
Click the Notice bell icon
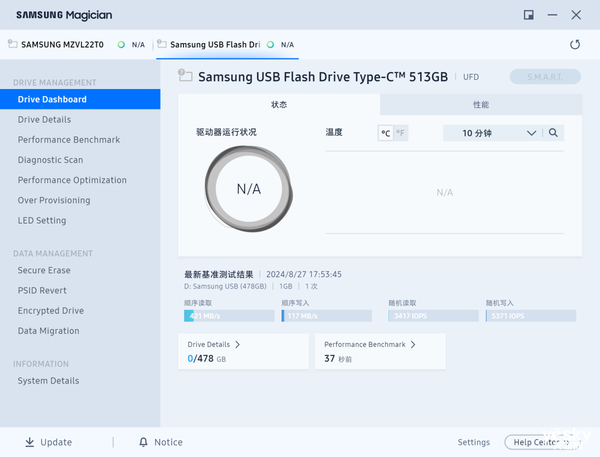(x=143, y=442)
